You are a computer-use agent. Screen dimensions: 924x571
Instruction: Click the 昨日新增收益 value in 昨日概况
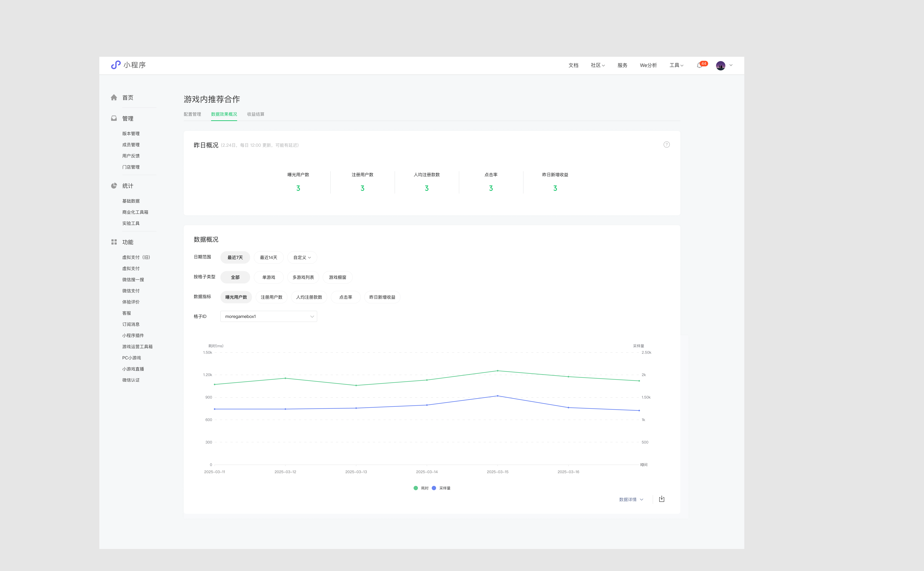pos(555,188)
